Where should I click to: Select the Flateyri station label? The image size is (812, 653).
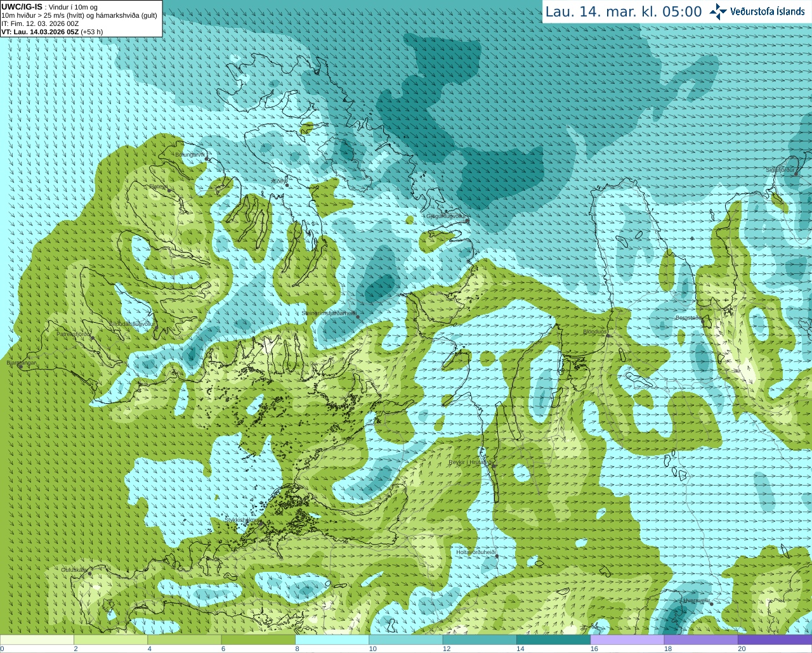158,186
